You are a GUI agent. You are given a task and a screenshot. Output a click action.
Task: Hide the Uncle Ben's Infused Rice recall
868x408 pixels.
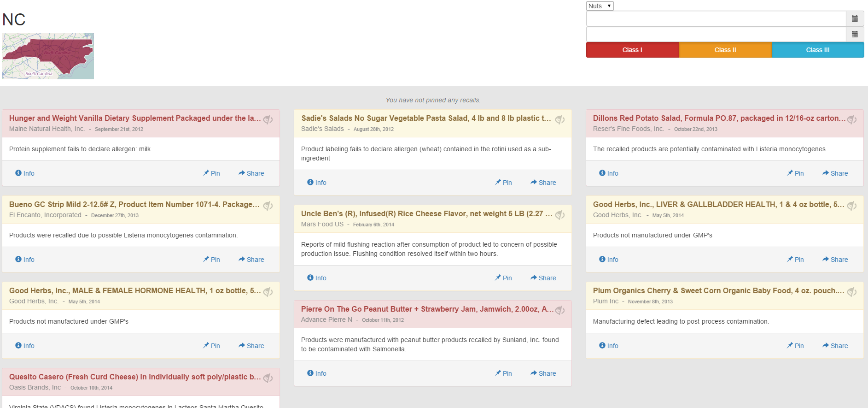[x=560, y=215]
